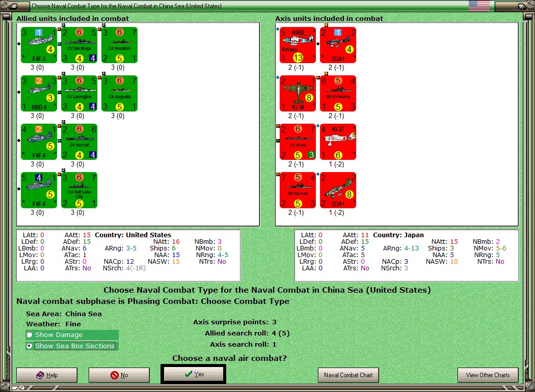Select the CA Salt Lake City cruiser counter

pyautogui.click(x=79, y=190)
